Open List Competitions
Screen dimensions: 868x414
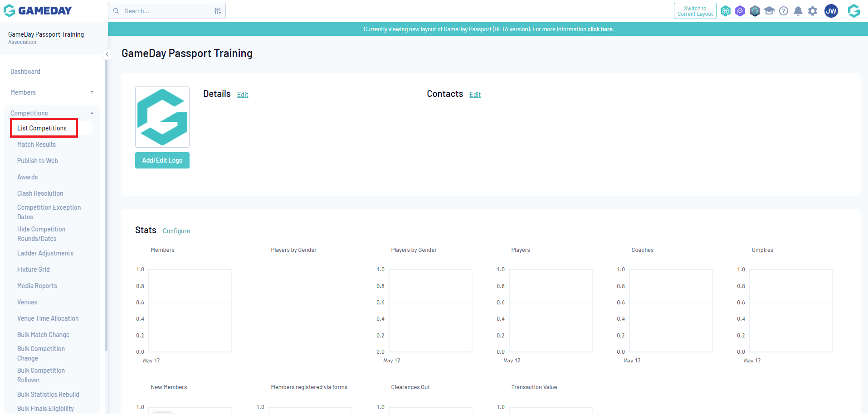click(x=42, y=128)
